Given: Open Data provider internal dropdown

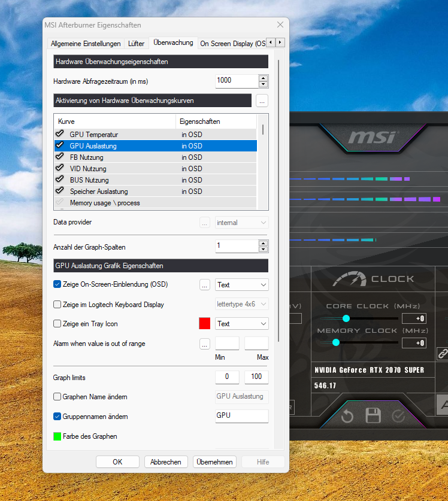Looking at the screenshot, I should [x=242, y=223].
